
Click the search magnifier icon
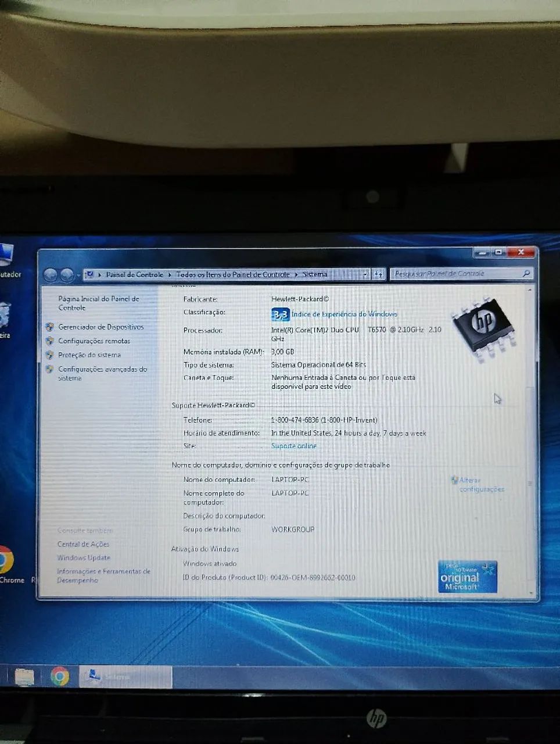point(526,273)
